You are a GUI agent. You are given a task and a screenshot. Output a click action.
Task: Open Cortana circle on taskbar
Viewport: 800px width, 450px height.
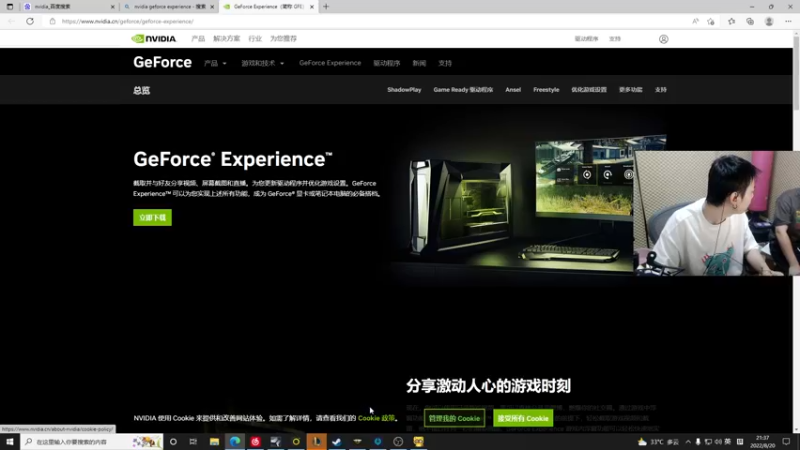point(173,442)
